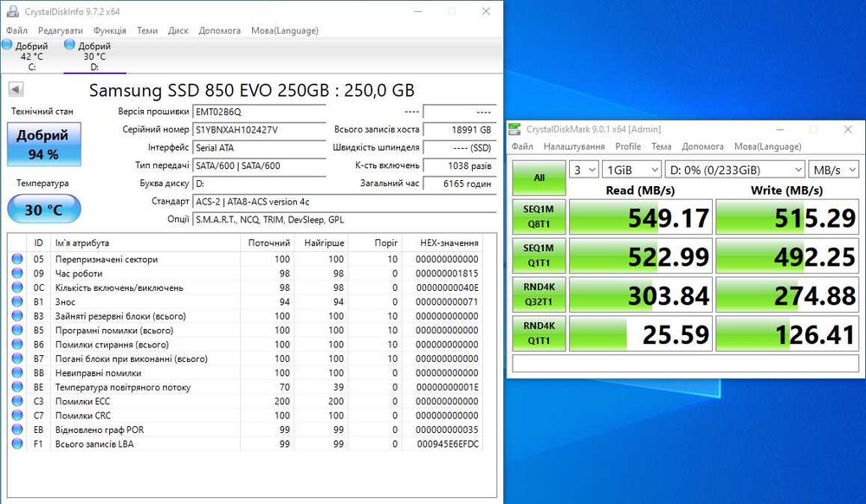Image resolution: width=866 pixels, height=504 pixels.
Task: Minimize the CrystalDiskMark window
Action: 780,129
